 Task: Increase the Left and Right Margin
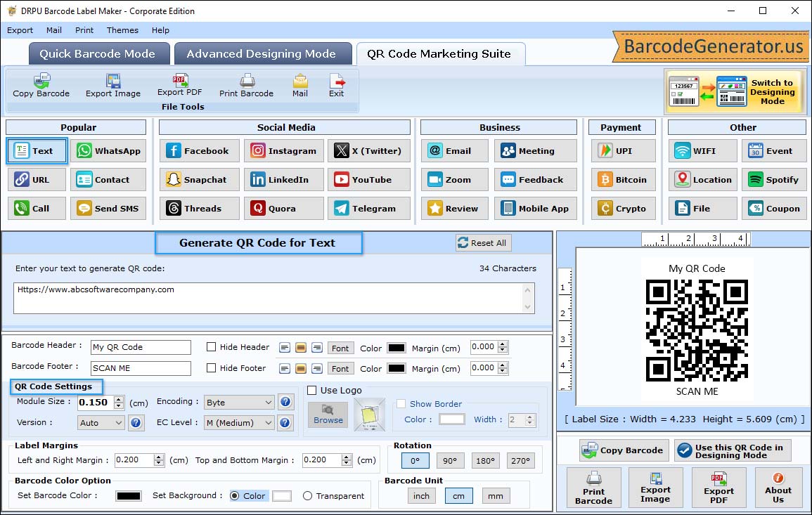(x=159, y=457)
